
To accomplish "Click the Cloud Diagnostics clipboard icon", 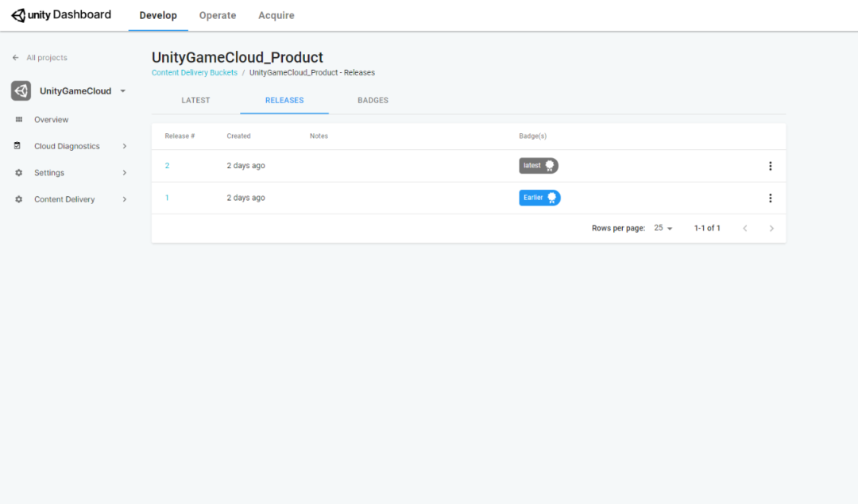I will (17, 146).
